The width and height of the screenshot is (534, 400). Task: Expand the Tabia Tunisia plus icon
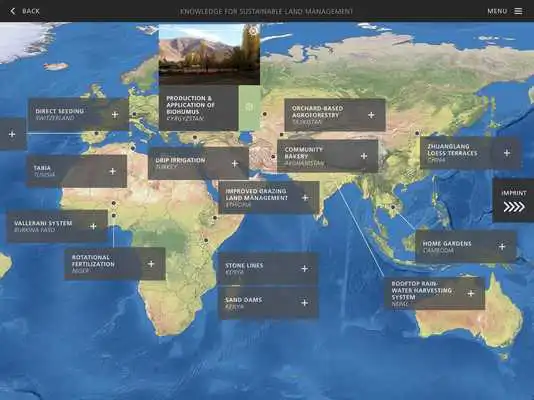(x=113, y=171)
